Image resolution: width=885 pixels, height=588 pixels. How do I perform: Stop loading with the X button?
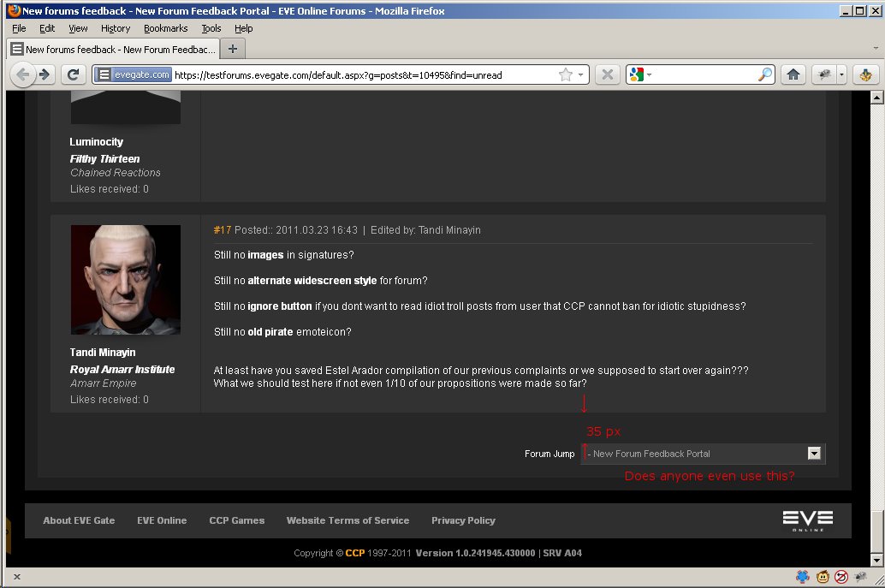tap(608, 74)
